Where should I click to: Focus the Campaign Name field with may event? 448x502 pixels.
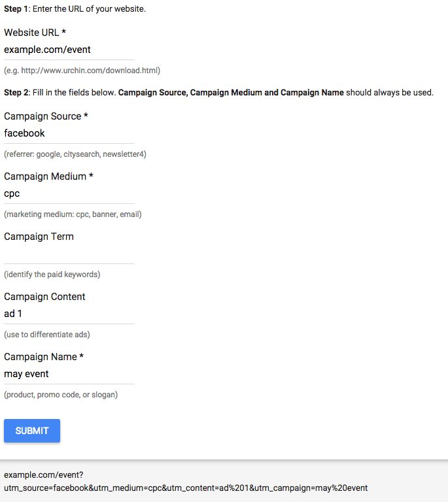69,374
